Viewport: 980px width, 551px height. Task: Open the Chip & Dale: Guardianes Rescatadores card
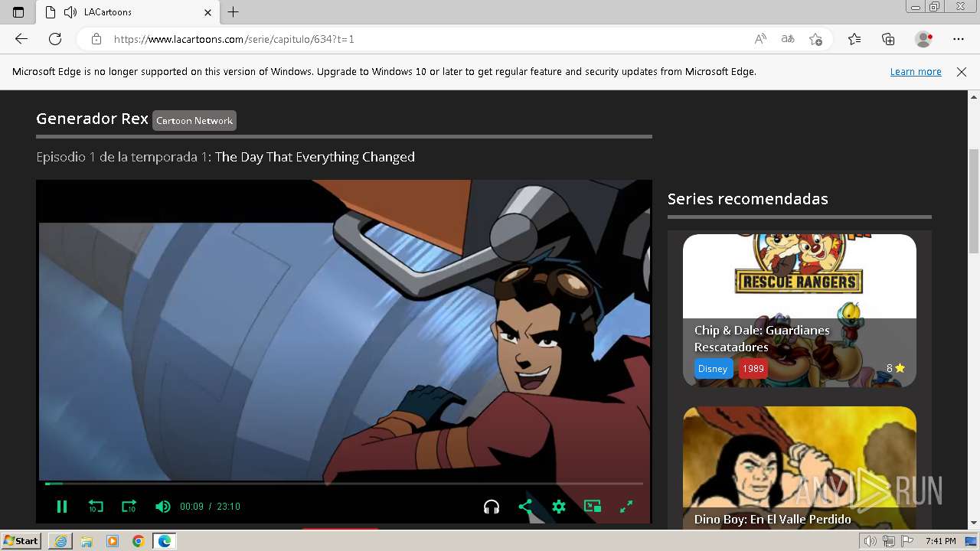(799, 310)
